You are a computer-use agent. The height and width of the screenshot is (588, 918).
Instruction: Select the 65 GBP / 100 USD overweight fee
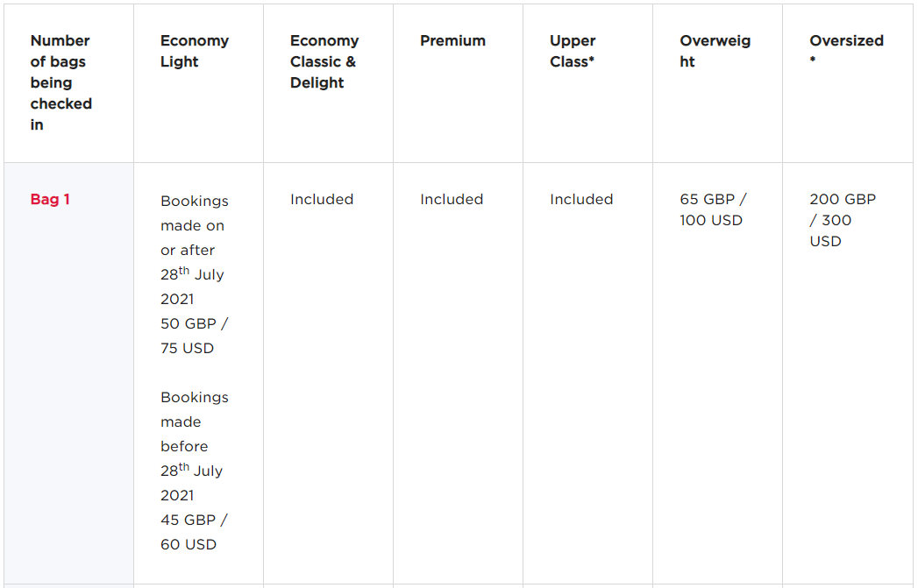coord(713,209)
